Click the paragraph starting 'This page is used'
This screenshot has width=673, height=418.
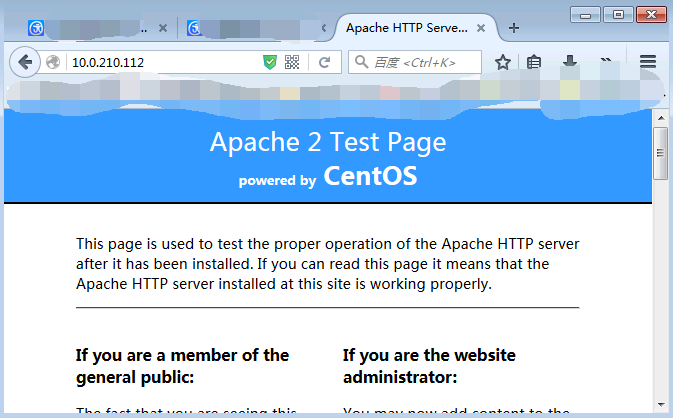[327, 264]
